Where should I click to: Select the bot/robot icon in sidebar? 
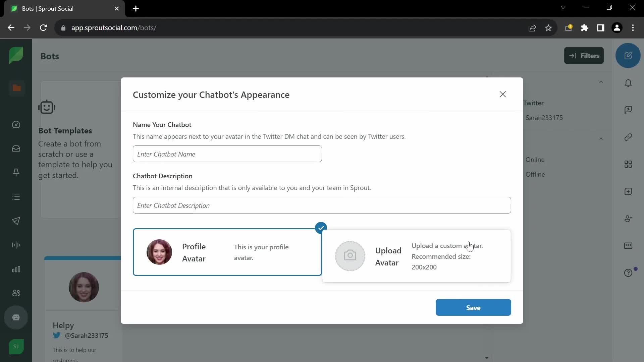click(16, 317)
